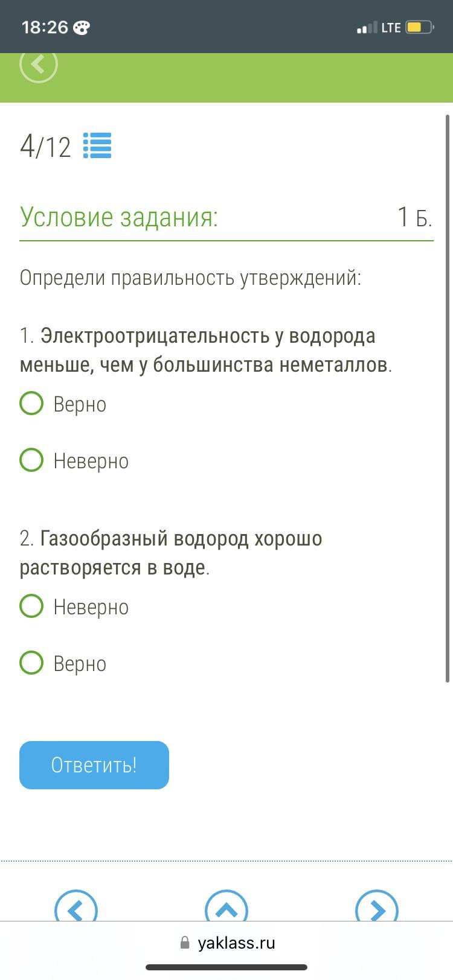Submit answers with the Ответить! button
Screen dimensions: 453x980
point(94,765)
